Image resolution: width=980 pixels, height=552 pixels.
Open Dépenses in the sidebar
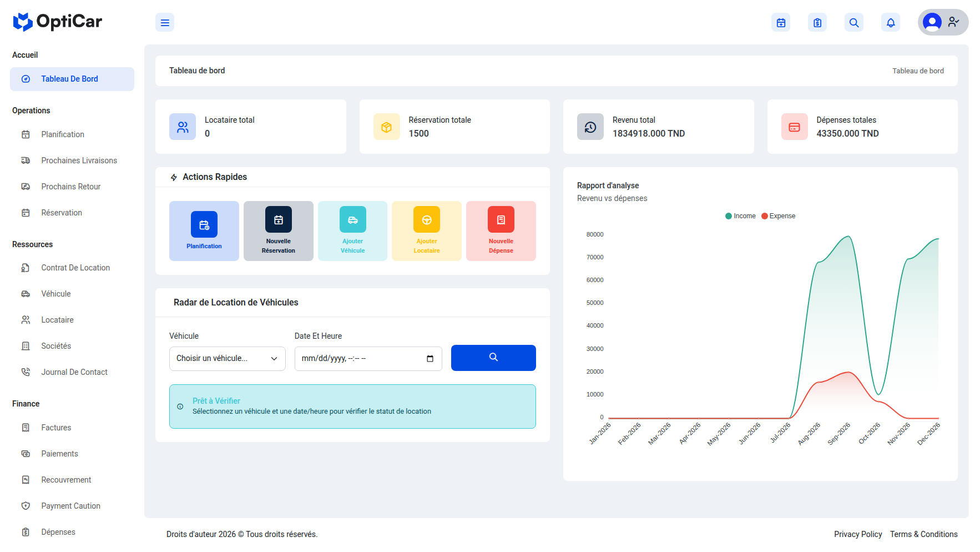pos(72,532)
